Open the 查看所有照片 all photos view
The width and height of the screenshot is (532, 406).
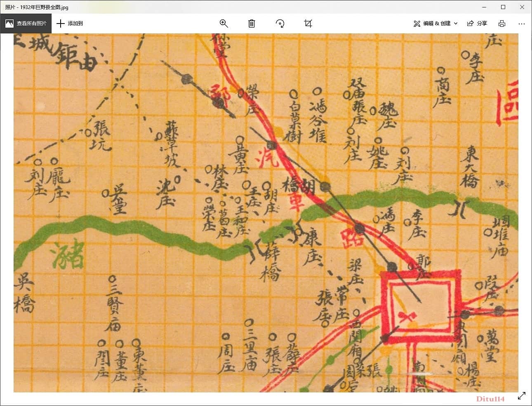point(26,24)
